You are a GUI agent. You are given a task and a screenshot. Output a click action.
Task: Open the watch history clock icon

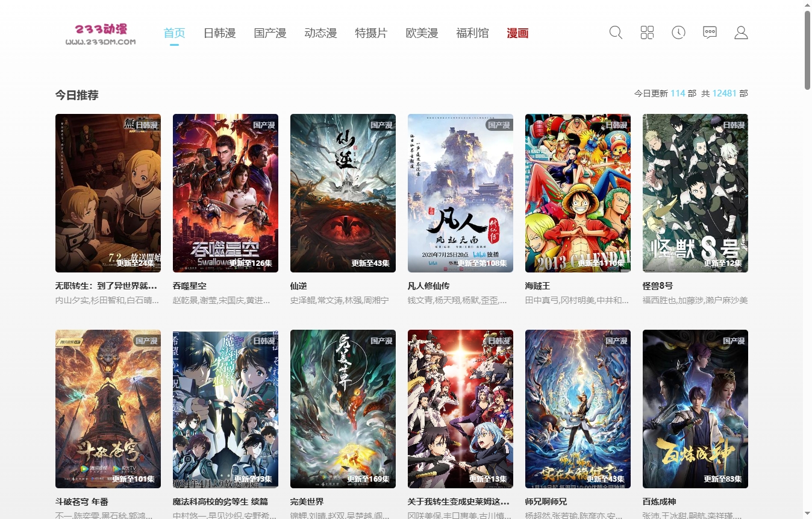coord(678,33)
